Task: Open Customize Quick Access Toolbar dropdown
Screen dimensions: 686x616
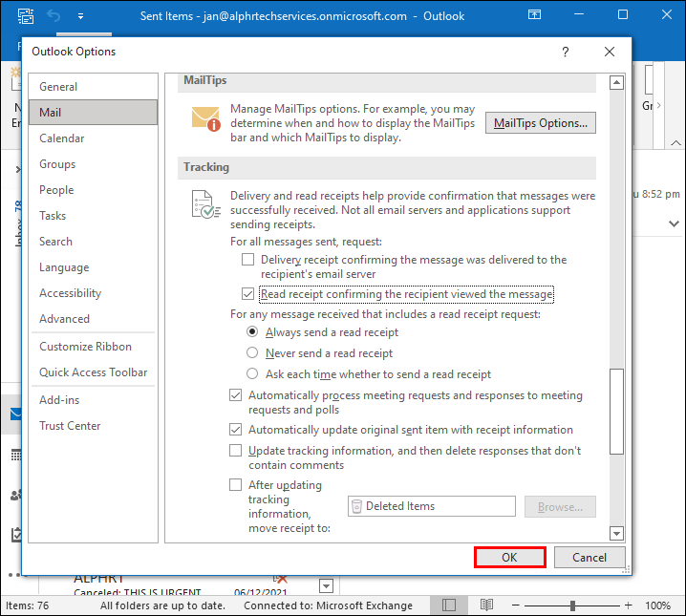Action: click(x=80, y=16)
